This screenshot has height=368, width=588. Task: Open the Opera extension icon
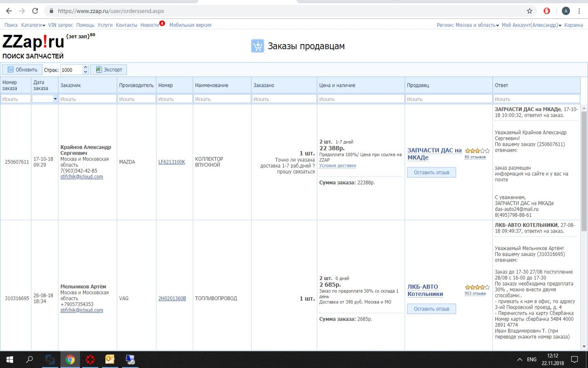[547, 11]
